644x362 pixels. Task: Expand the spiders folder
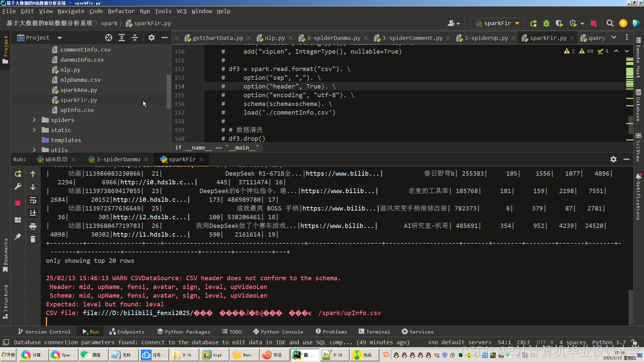coord(34,120)
